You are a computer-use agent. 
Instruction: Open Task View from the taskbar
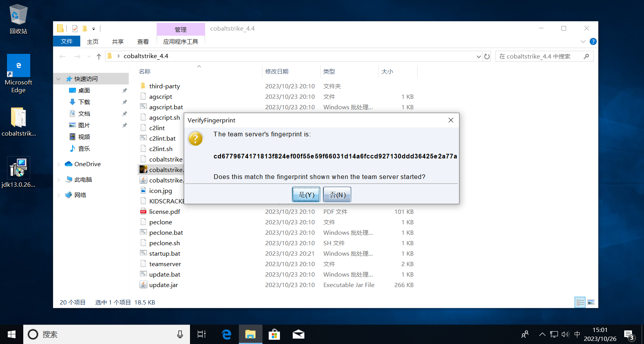[202, 334]
